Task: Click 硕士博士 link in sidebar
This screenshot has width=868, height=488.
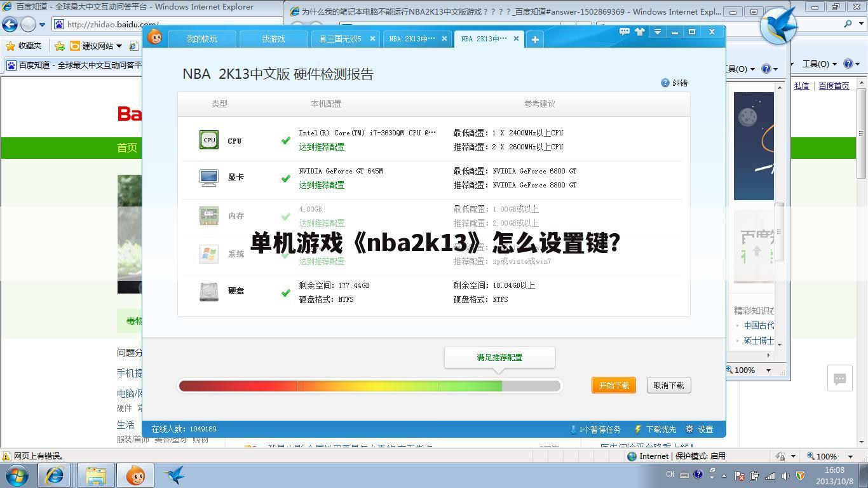Action: [759, 341]
